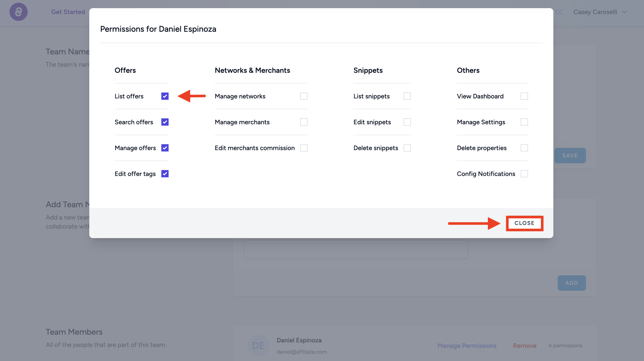
Task: Click the CC user initials avatar
Action: pyautogui.click(x=559, y=12)
